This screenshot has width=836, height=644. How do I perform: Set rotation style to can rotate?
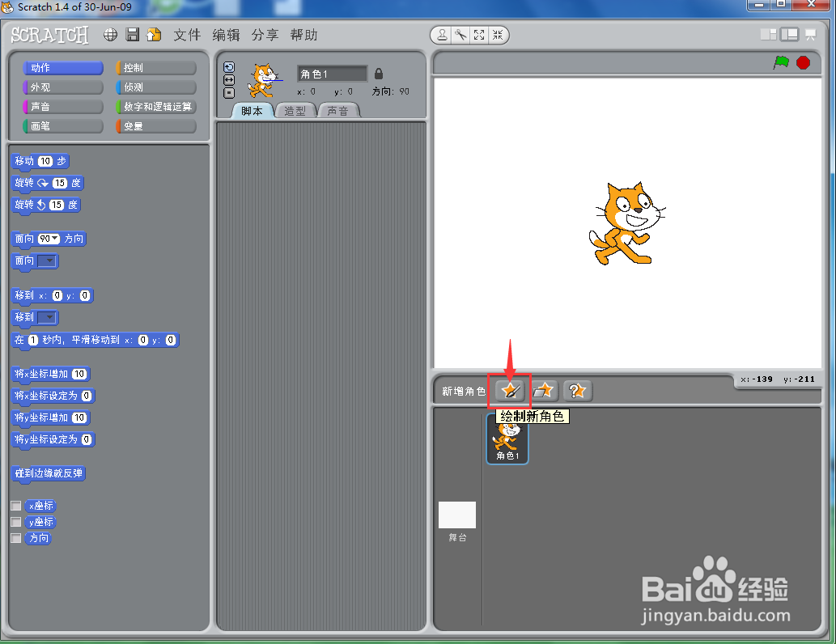pyautogui.click(x=229, y=67)
